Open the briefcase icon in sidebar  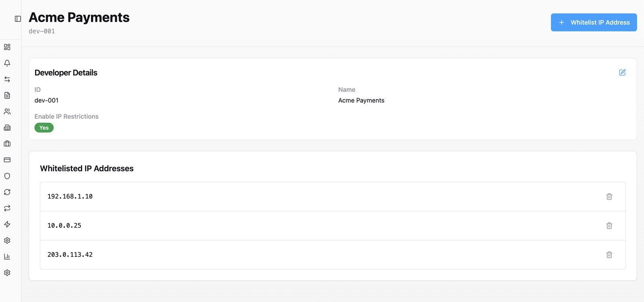point(7,144)
